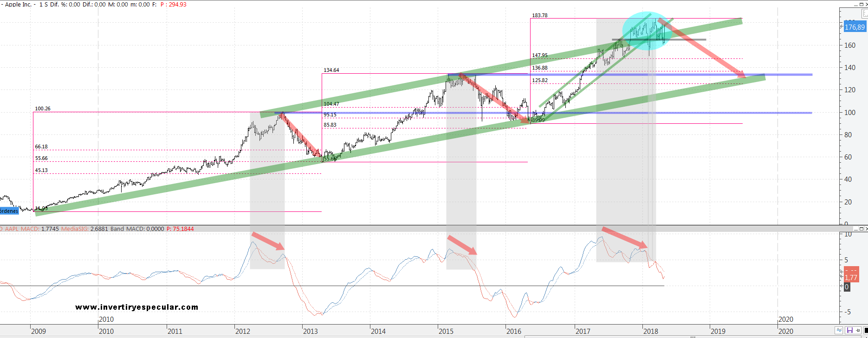This screenshot has height=338, width=868.
Task: Minimize the Apple Inc. price chart panel
Action: coord(857,4)
